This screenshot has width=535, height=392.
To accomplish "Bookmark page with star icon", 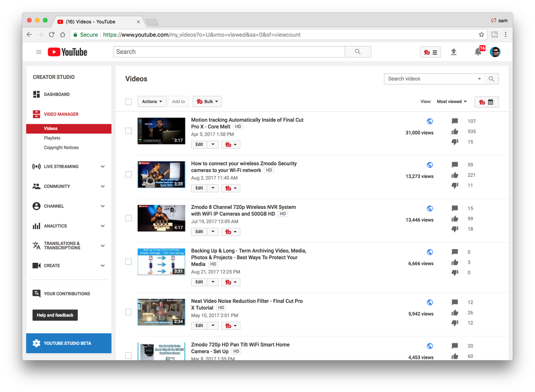I will pos(481,34).
